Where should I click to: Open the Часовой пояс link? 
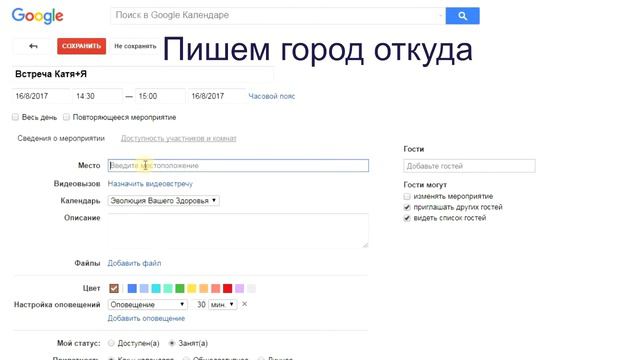pyautogui.click(x=271, y=96)
